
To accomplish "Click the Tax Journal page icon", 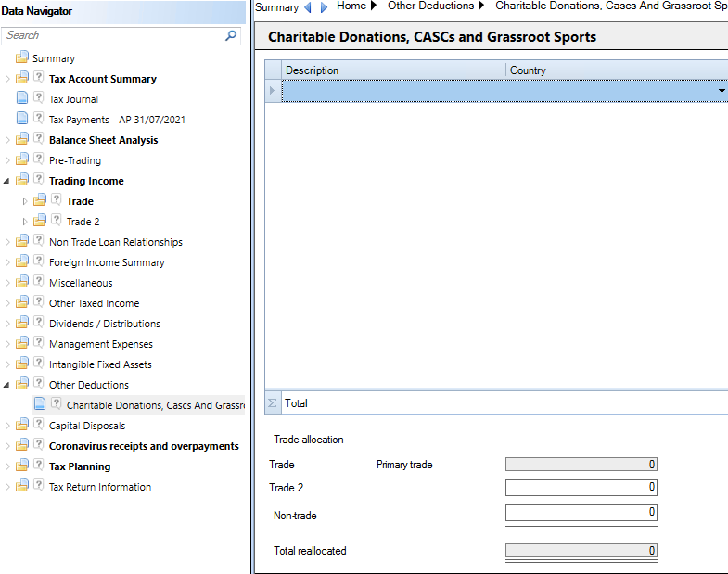I will [22, 98].
